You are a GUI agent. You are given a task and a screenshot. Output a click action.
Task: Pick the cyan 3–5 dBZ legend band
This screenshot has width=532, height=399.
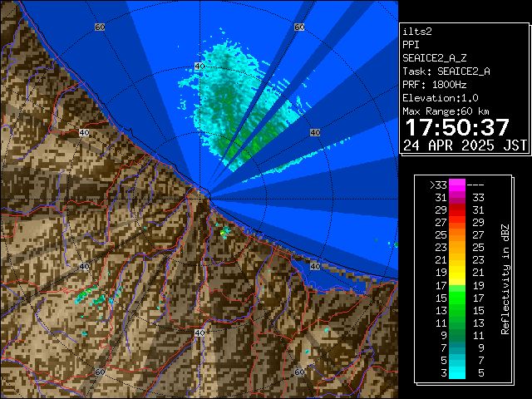457,372
